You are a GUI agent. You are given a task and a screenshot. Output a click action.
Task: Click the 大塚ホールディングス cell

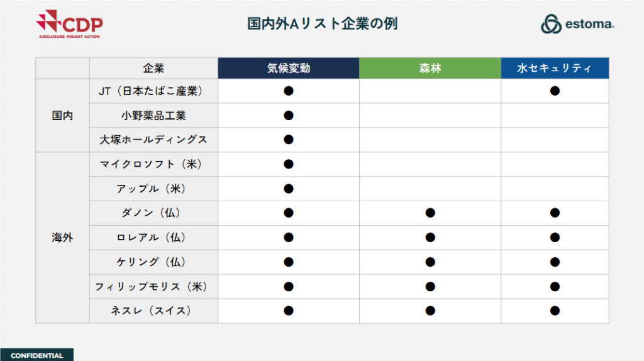point(153,140)
